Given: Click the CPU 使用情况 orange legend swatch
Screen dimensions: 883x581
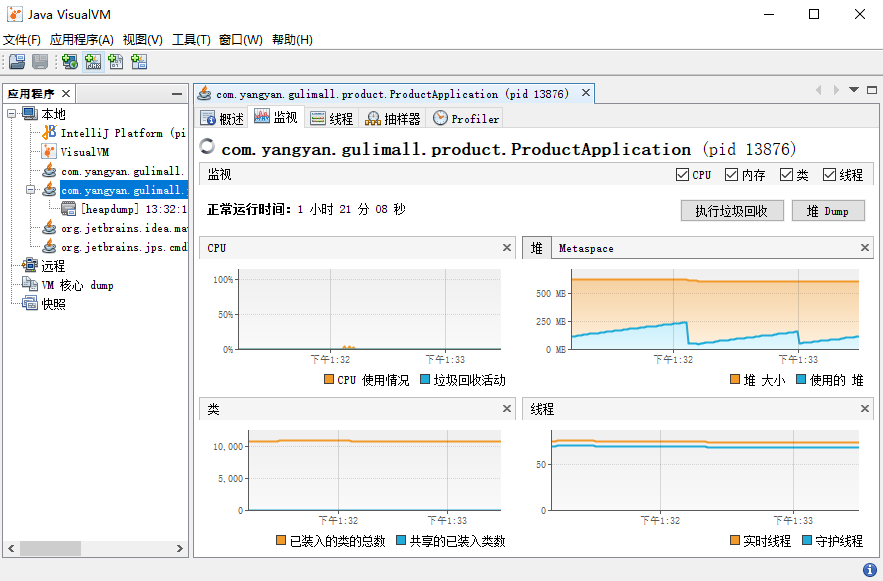Looking at the screenshot, I should pos(329,379).
